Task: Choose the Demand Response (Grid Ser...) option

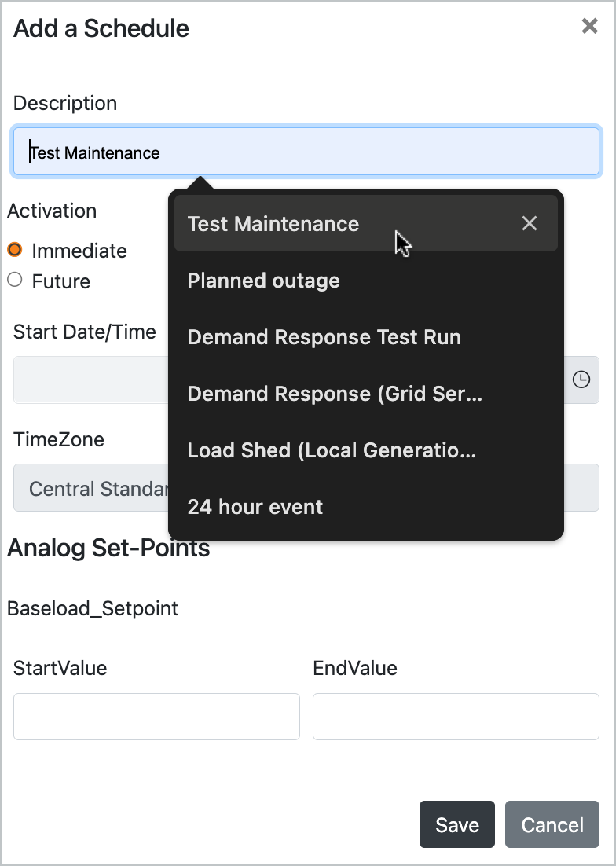Action: pyautogui.click(x=334, y=394)
